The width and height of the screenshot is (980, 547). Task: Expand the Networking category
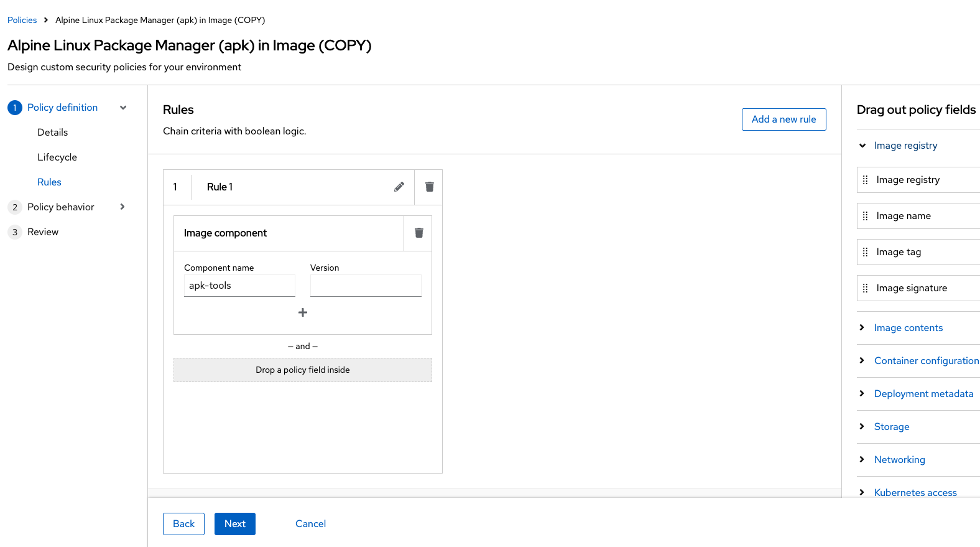coord(862,459)
